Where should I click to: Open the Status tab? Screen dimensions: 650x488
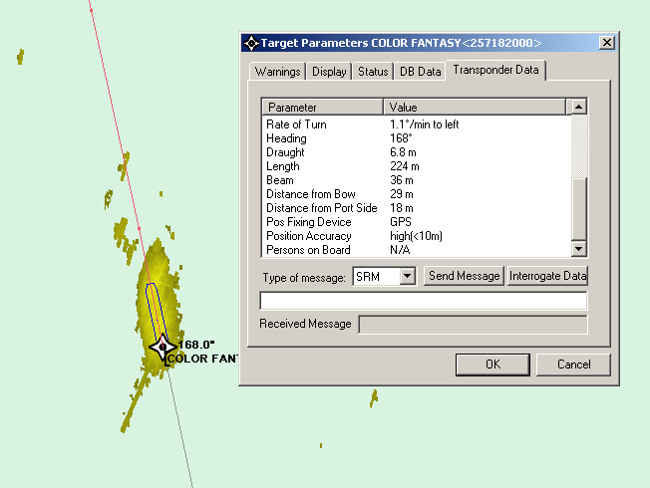click(x=373, y=71)
